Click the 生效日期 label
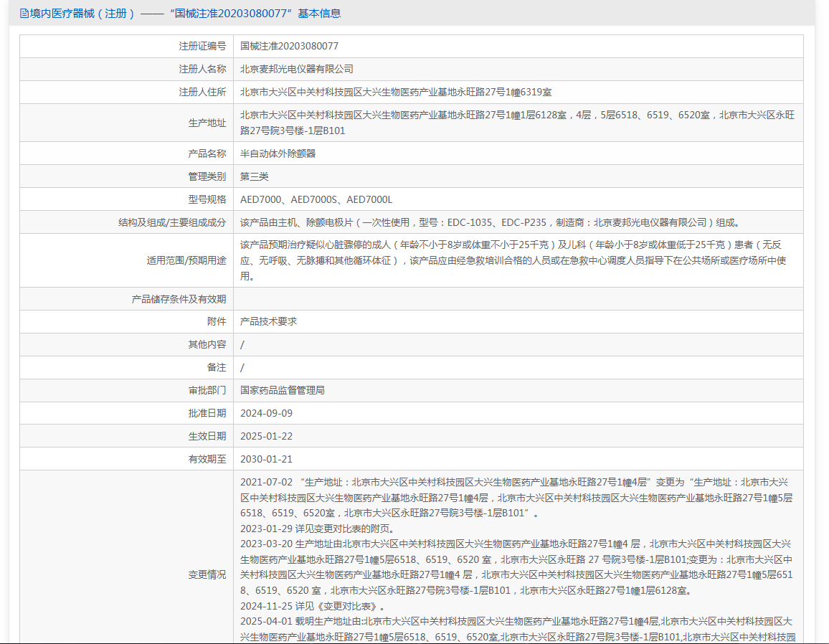The width and height of the screenshot is (829, 644). [x=207, y=437]
